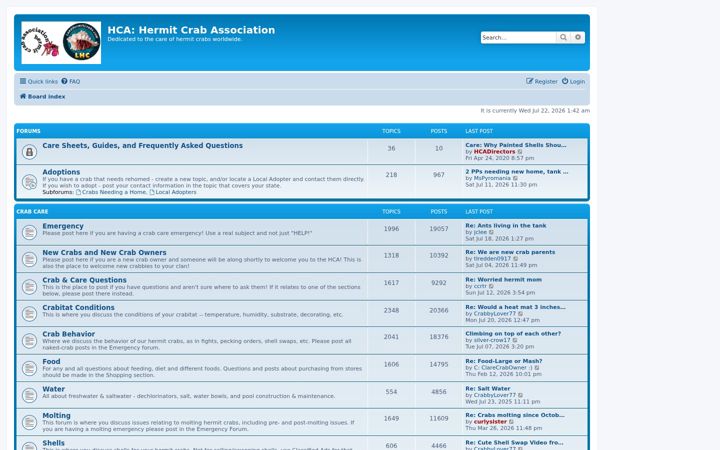Open the Quick links menu
720x450 pixels.
tap(39, 81)
